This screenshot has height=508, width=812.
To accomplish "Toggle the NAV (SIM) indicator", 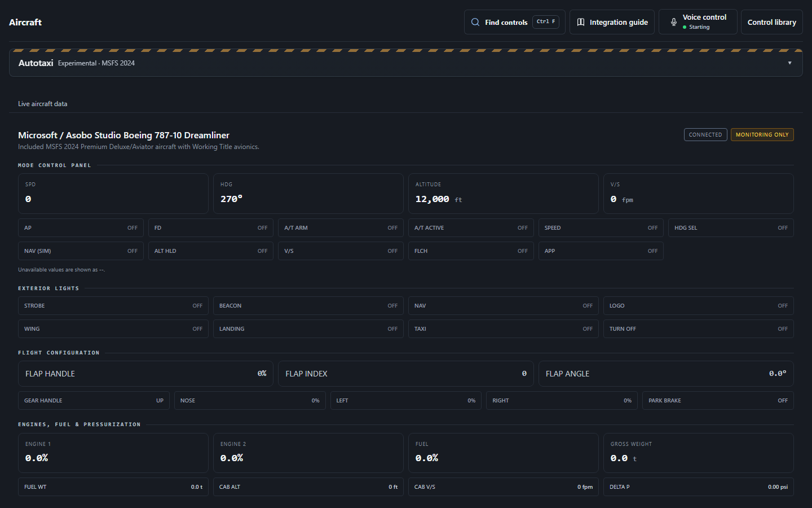I will (81, 251).
